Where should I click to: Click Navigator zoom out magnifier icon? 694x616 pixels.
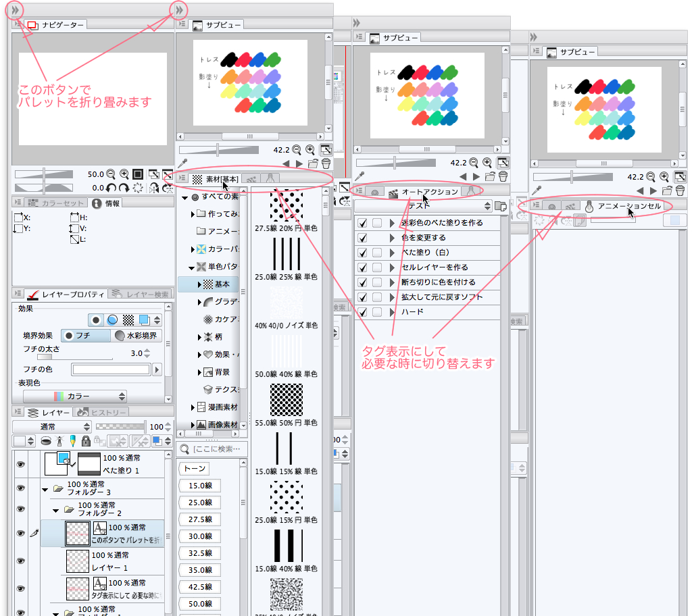pos(111,174)
